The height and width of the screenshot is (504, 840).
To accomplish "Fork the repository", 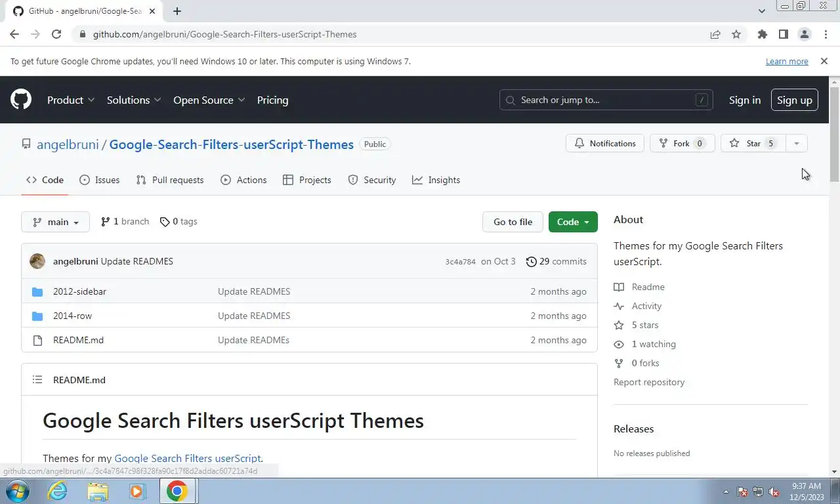I will [682, 143].
